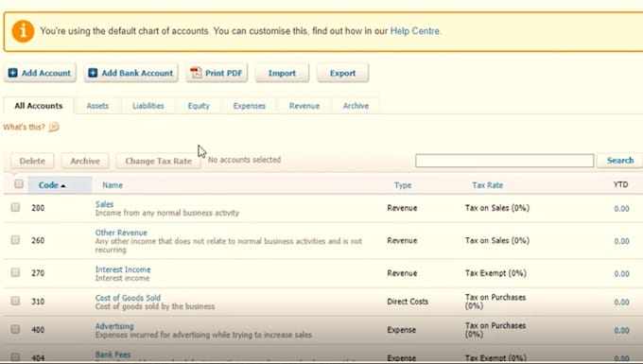
Task: Click the Export button
Action: coord(342,73)
